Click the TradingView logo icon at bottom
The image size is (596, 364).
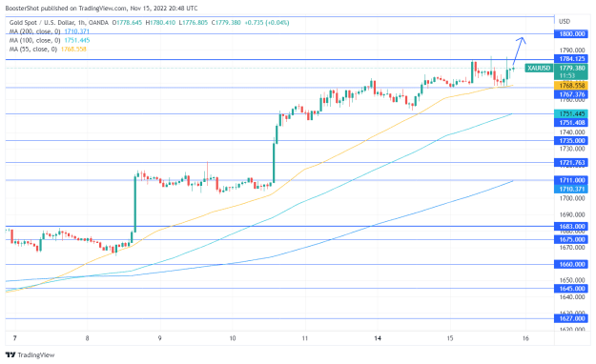point(10,354)
